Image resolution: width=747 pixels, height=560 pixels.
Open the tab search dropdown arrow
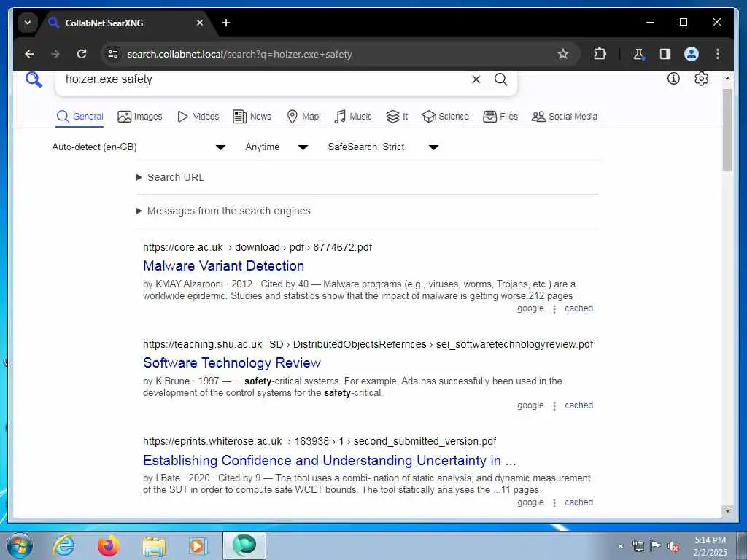(28, 23)
